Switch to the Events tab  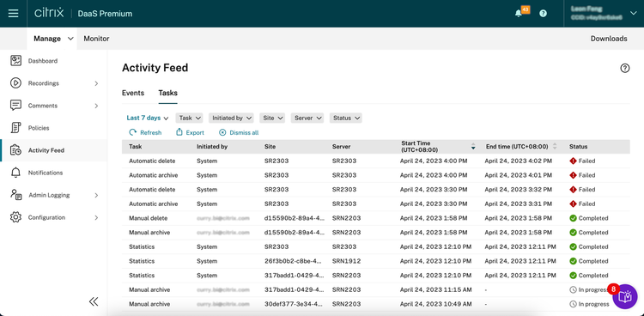click(132, 93)
